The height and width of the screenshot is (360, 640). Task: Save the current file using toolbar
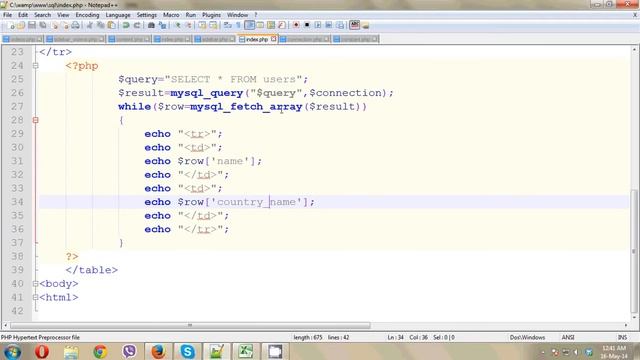31,25
